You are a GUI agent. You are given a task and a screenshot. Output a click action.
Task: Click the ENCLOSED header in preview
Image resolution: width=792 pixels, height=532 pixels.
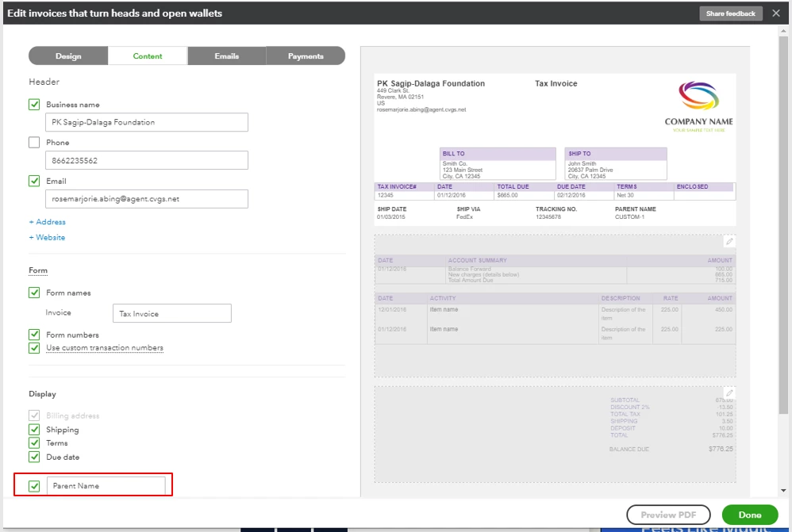692,187
